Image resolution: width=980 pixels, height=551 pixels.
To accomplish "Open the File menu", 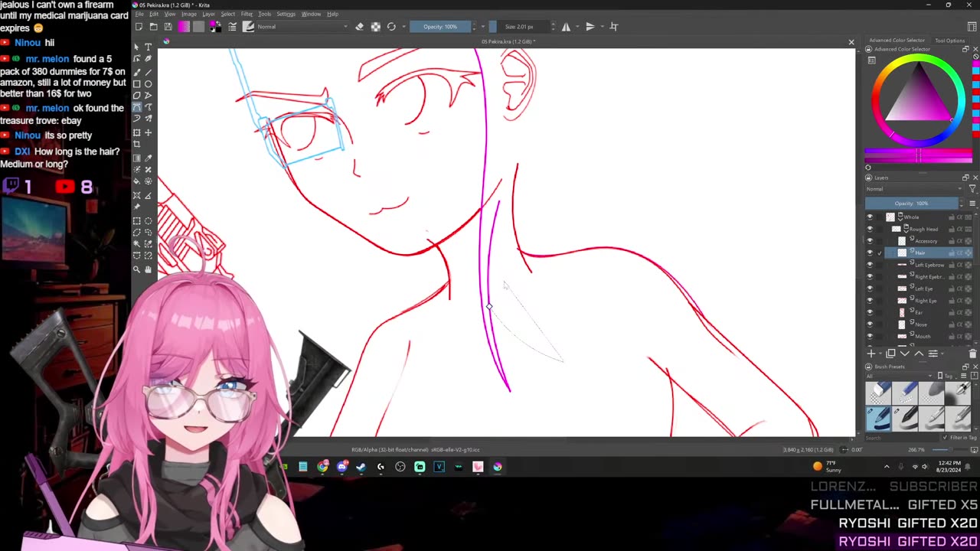I will coord(139,14).
